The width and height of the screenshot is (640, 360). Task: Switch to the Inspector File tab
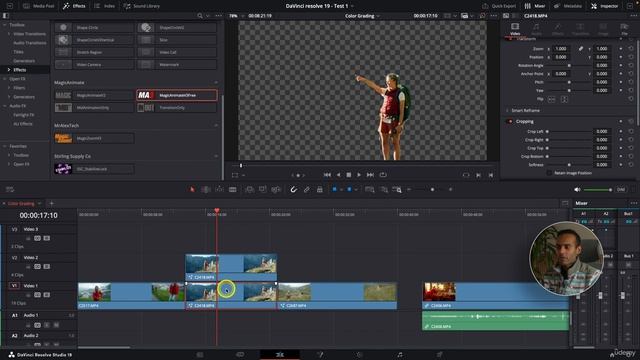624,29
